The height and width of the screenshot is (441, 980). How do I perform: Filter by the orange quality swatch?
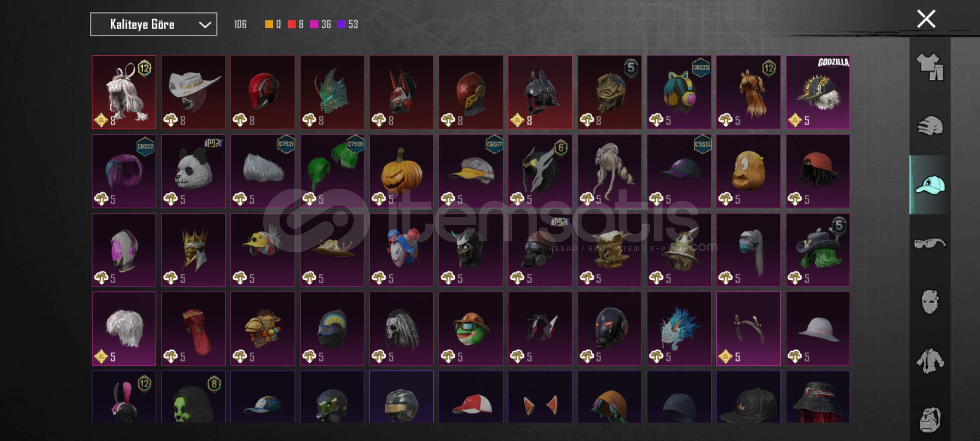tap(269, 24)
